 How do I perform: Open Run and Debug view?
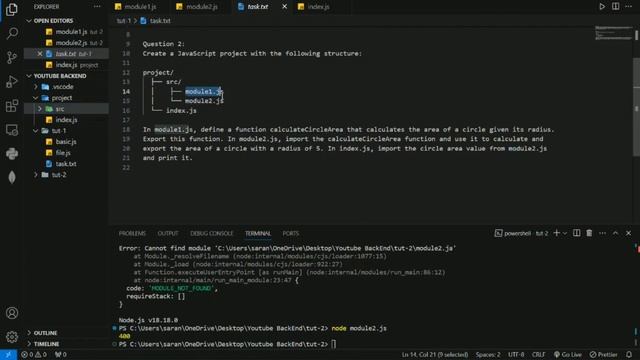(x=12, y=82)
